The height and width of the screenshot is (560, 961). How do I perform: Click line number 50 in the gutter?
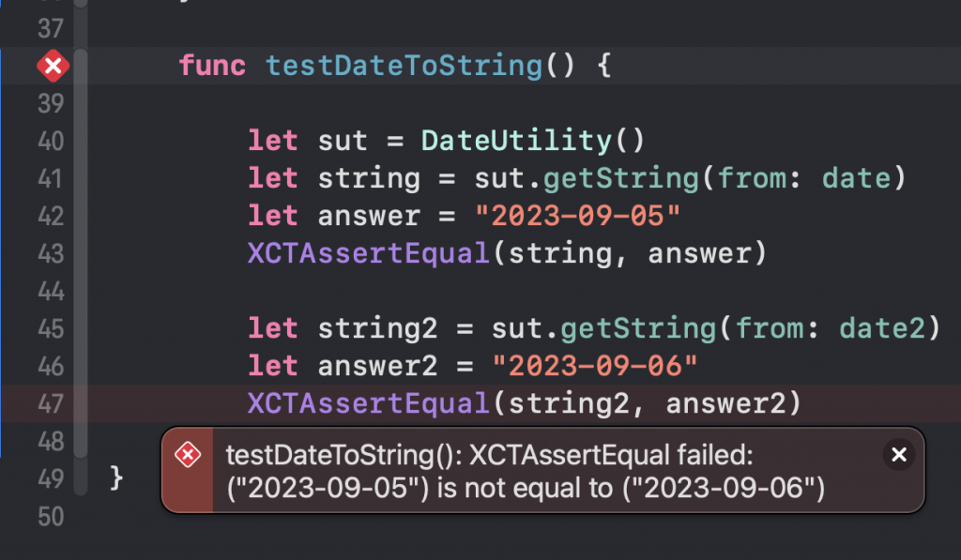pos(51,517)
